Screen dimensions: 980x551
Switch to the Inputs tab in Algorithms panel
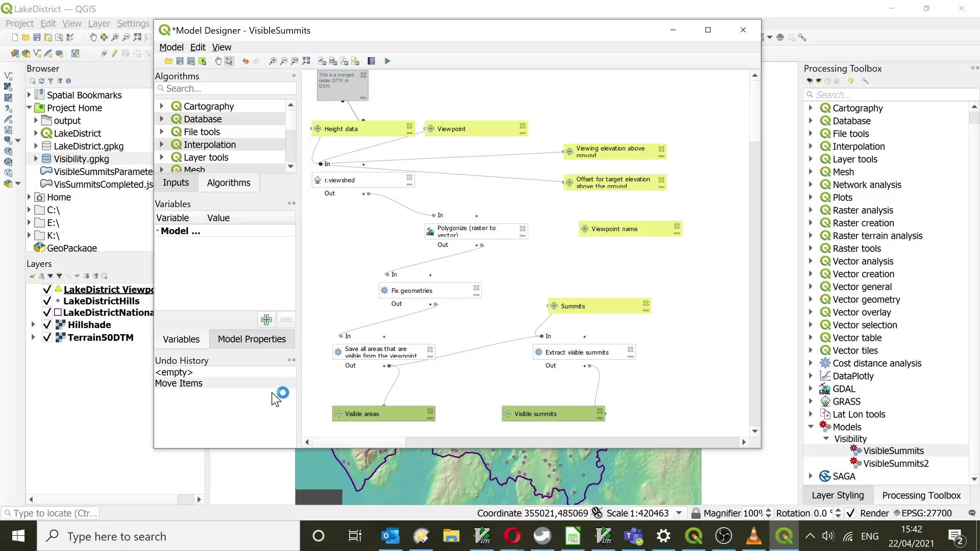point(176,182)
